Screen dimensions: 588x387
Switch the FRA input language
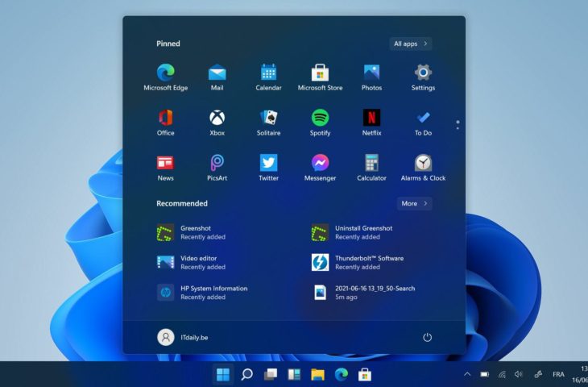pos(558,374)
